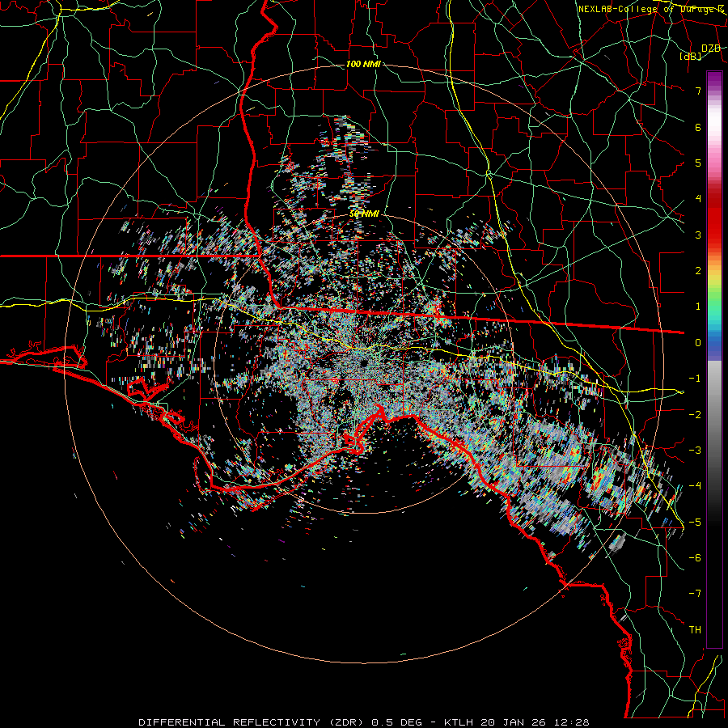
Task: Click the '100 NMI' range ring label
Action: coord(363,64)
